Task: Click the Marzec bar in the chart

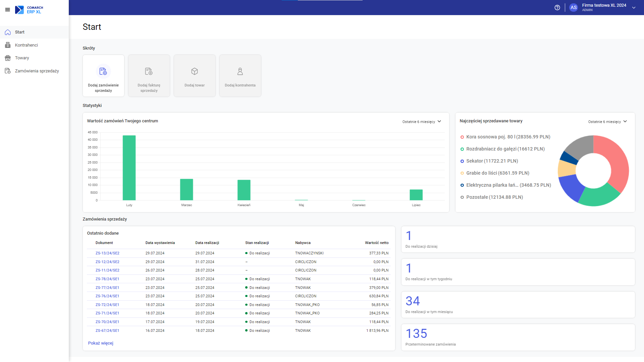Action: [186, 189]
